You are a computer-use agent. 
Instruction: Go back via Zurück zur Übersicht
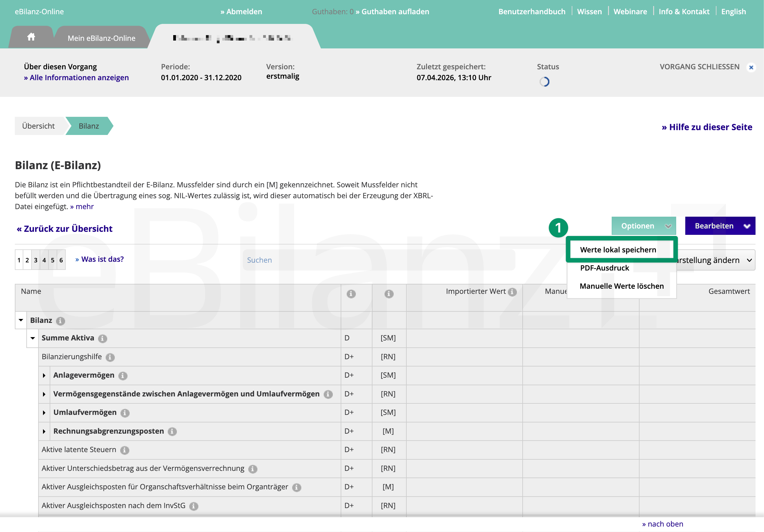coord(64,229)
